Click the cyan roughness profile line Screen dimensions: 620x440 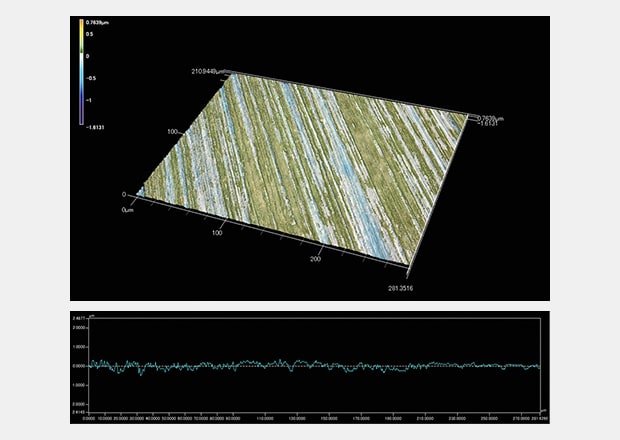tap(300, 365)
